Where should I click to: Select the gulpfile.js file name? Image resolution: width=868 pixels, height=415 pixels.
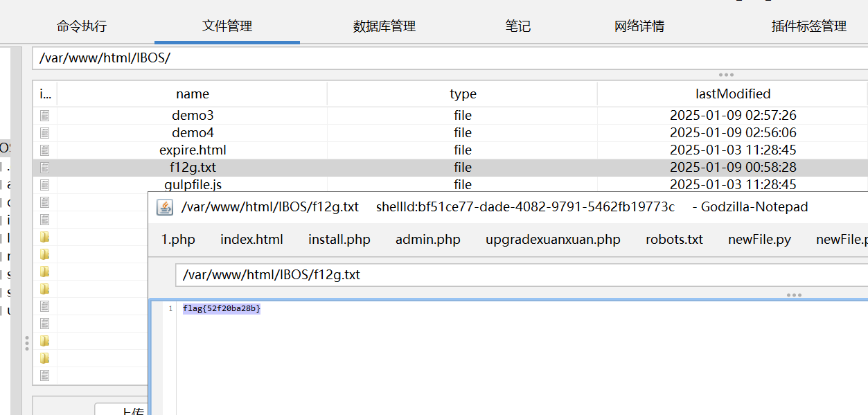193,184
